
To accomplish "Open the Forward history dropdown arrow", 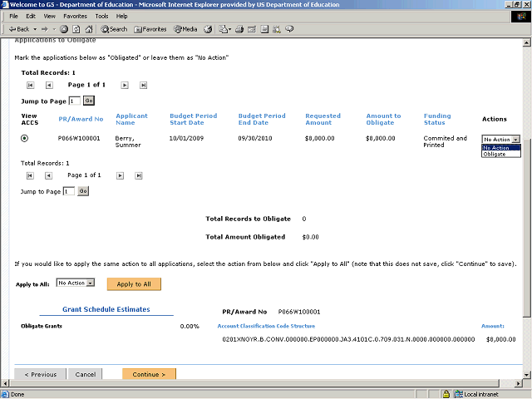I will [x=54, y=29].
